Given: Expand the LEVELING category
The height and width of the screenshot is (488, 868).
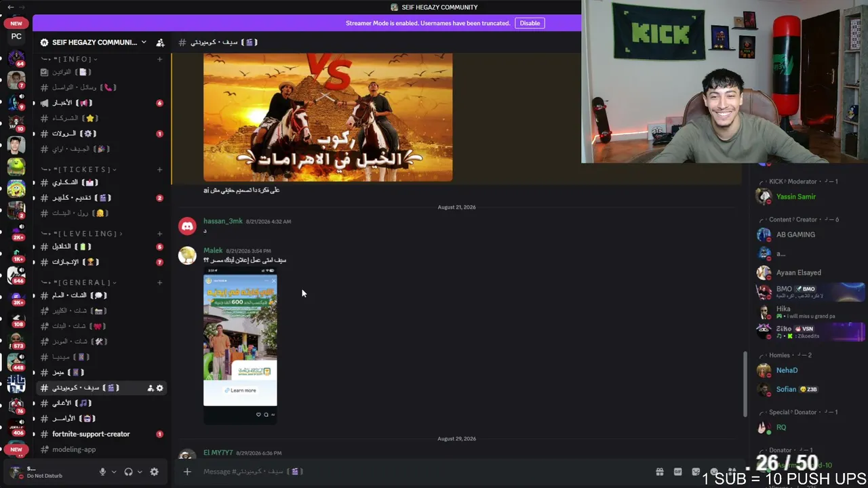Looking at the screenshot, I should (x=82, y=234).
